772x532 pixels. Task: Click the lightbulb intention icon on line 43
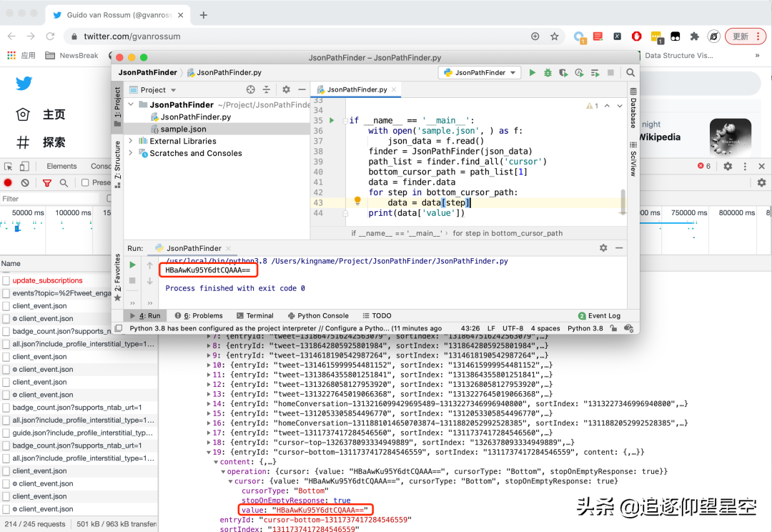(357, 201)
